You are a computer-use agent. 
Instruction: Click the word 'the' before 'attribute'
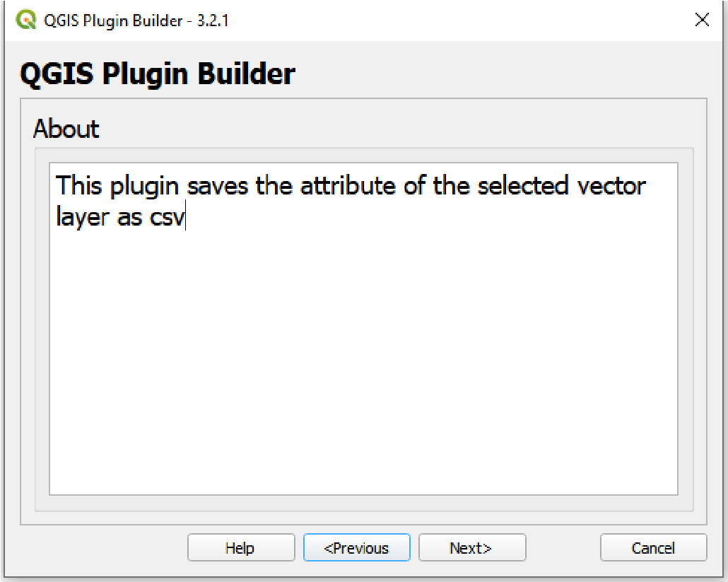click(x=274, y=186)
